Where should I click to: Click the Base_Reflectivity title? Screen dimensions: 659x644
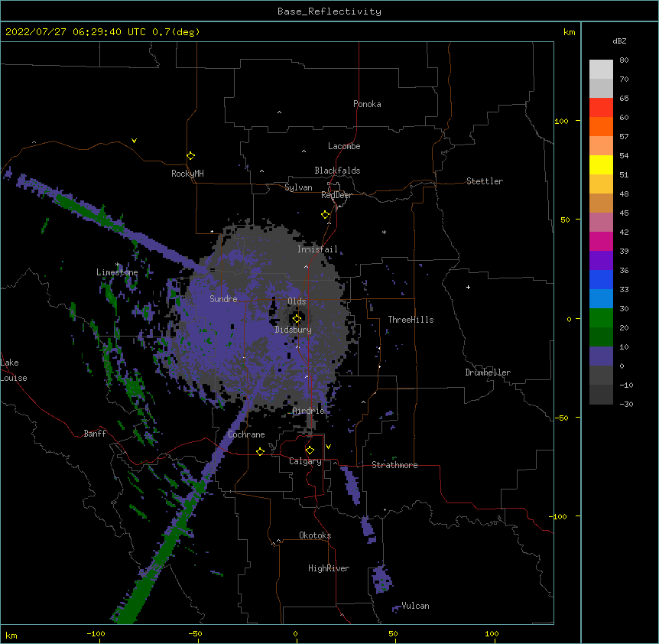(x=329, y=11)
